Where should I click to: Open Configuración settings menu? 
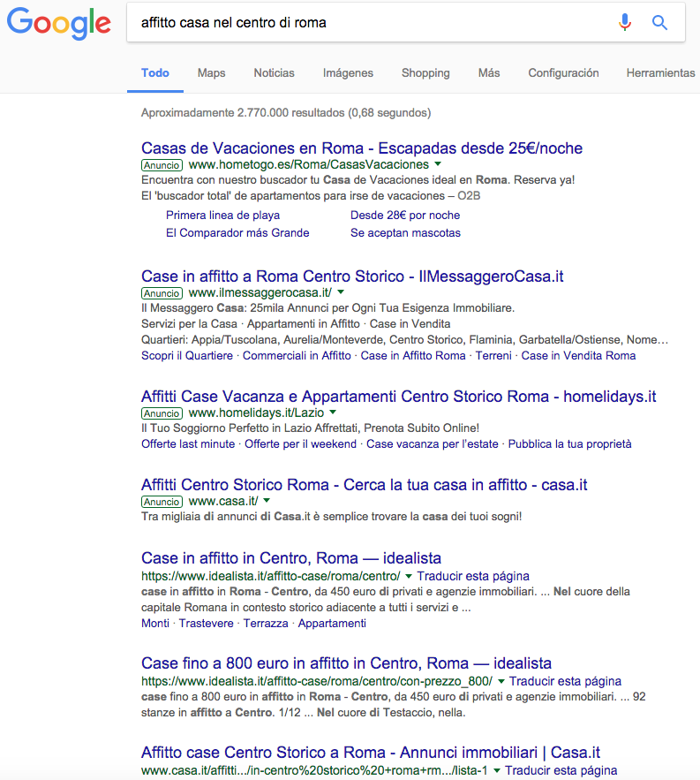[563, 73]
